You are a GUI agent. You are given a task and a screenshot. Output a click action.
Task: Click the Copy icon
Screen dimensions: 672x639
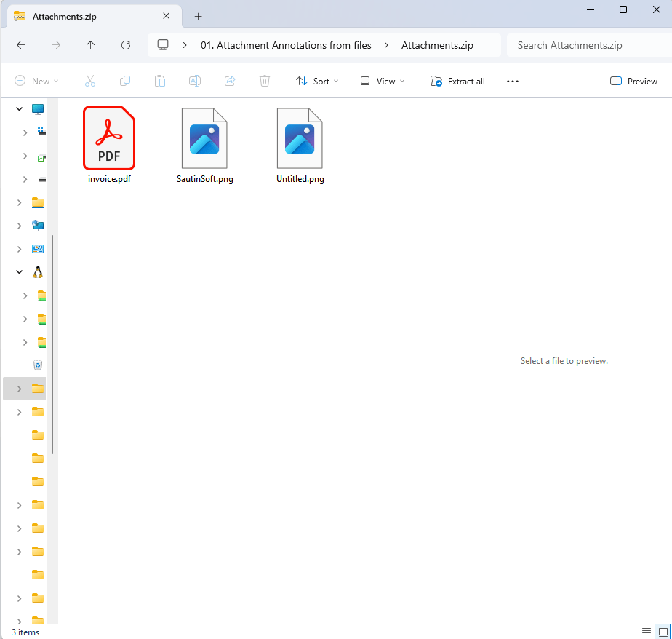click(125, 81)
